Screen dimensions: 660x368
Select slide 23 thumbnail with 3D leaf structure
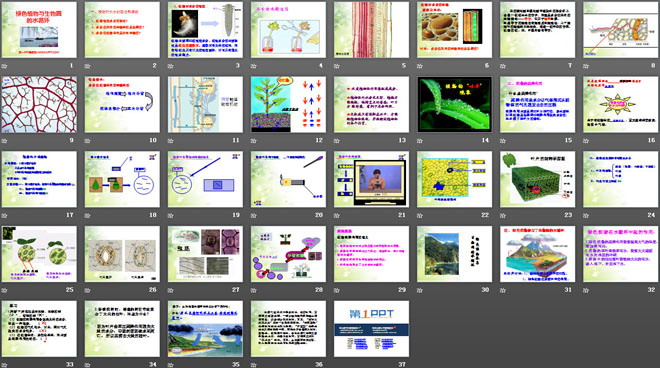[538, 179]
